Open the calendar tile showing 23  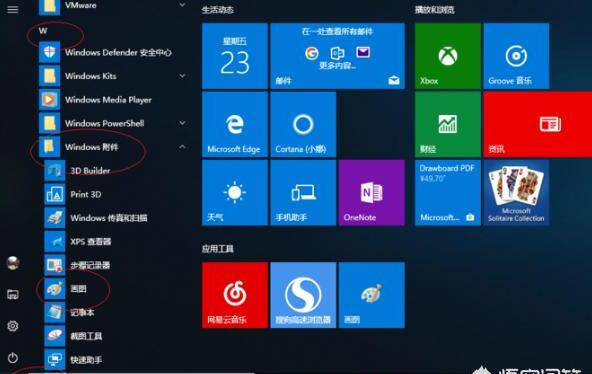(234, 56)
